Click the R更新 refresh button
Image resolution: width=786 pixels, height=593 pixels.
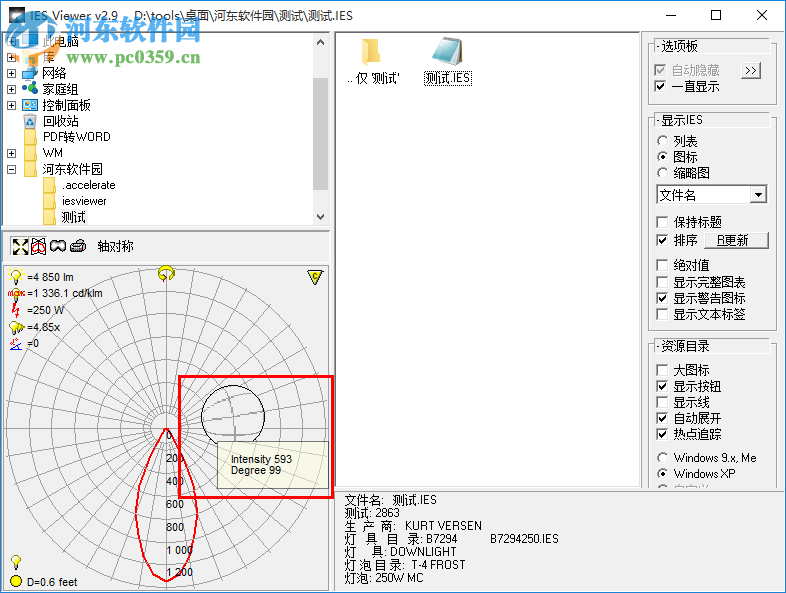pyautogui.click(x=736, y=240)
